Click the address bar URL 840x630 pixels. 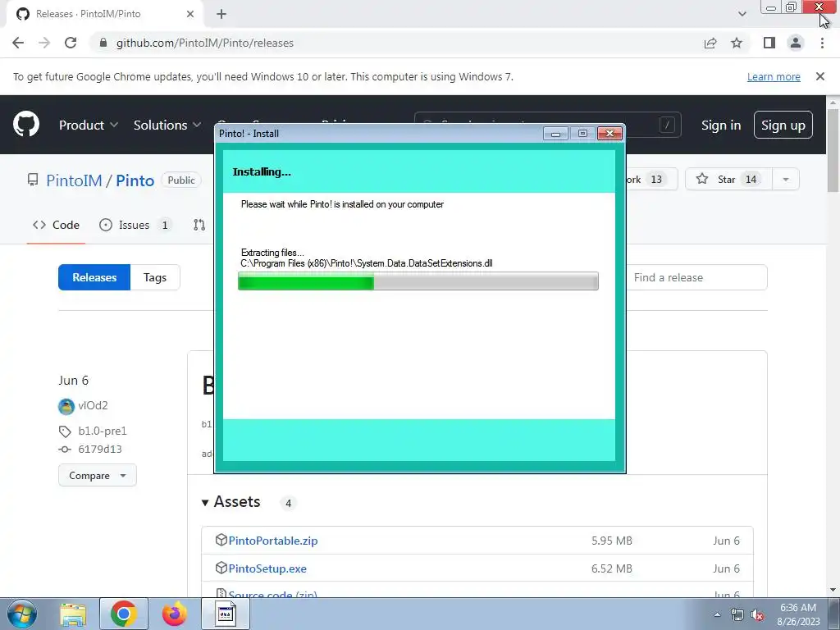click(x=204, y=43)
